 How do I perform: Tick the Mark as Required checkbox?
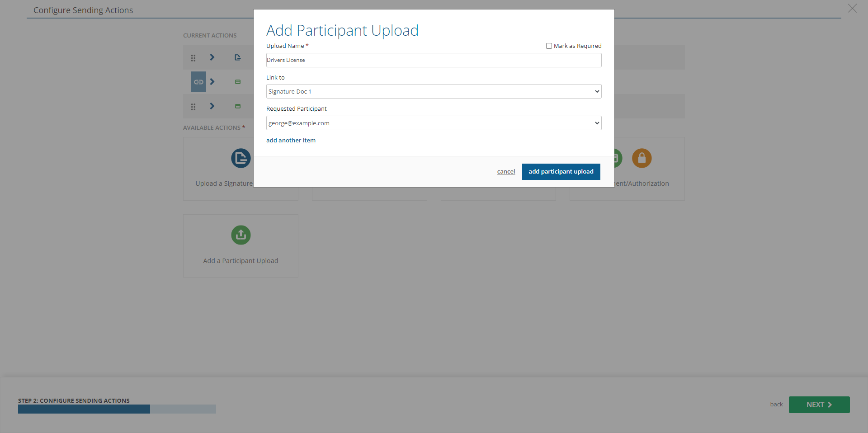click(549, 46)
